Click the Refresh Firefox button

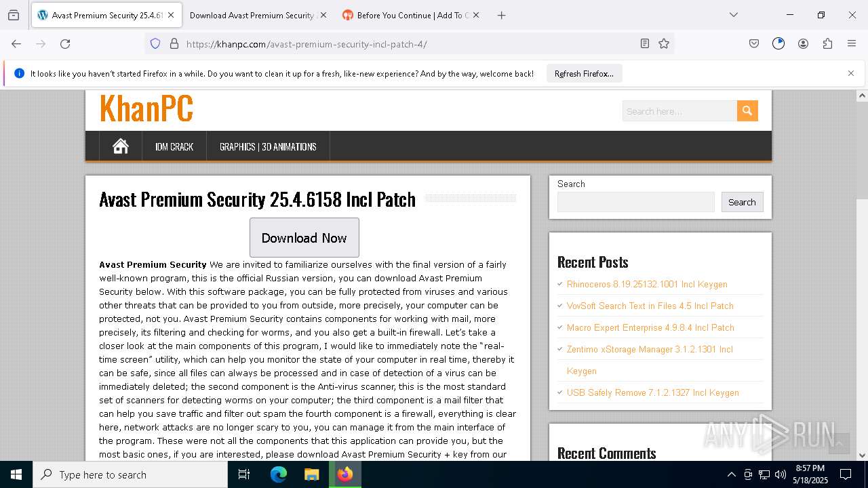point(584,74)
